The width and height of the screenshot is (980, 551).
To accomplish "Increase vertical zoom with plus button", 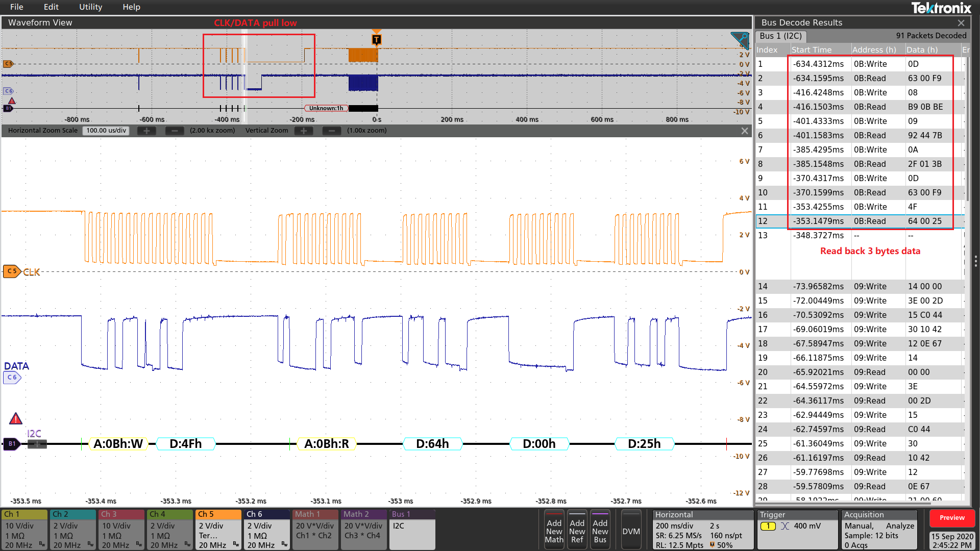I will click(304, 131).
